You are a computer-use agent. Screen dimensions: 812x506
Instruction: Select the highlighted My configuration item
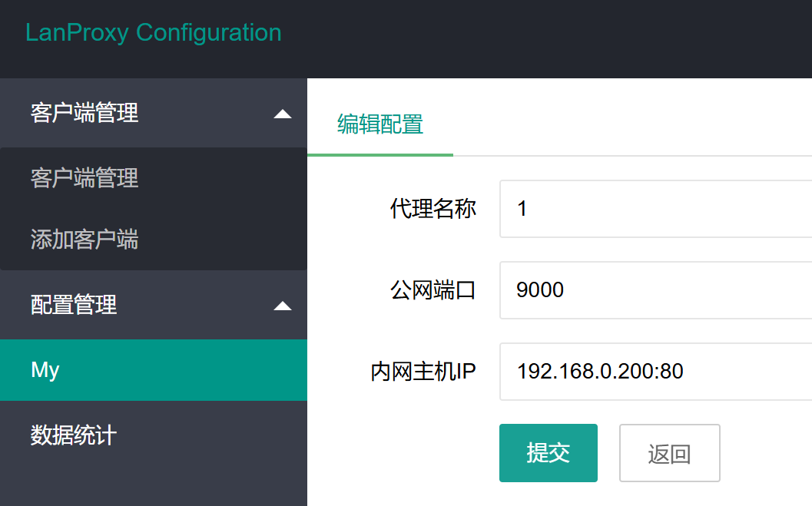click(154, 370)
